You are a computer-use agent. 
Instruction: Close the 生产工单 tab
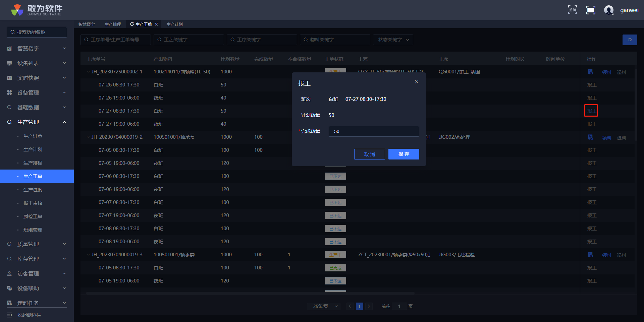pos(156,24)
